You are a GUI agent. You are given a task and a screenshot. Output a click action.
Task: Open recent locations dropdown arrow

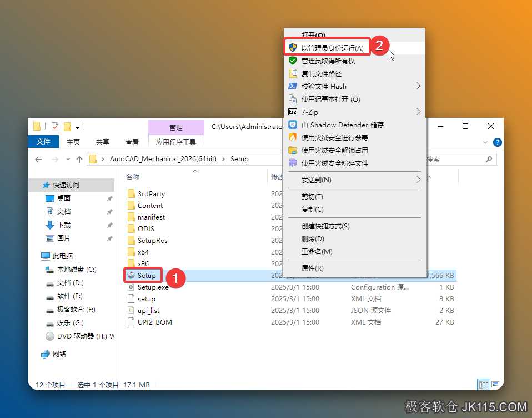[68, 160]
